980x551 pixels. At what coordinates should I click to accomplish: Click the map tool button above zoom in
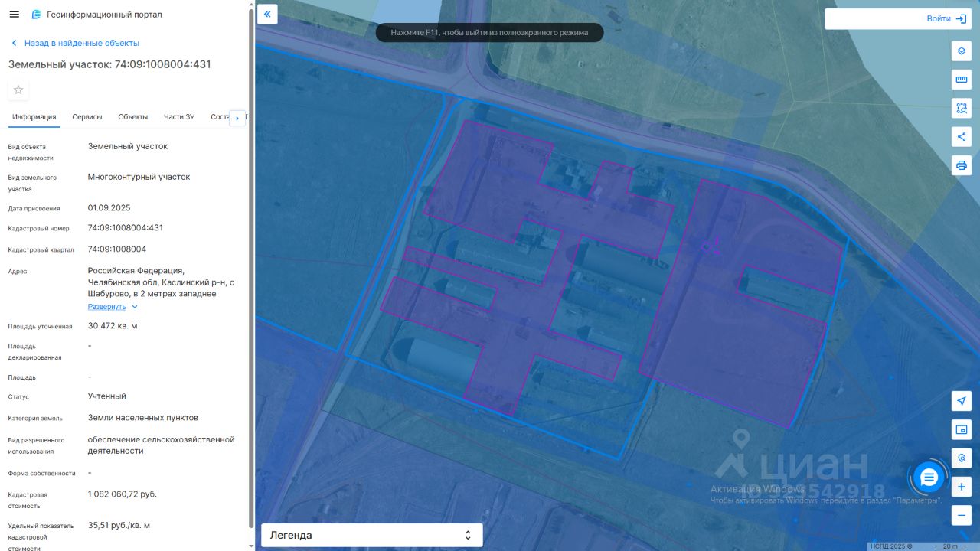(x=962, y=458)
